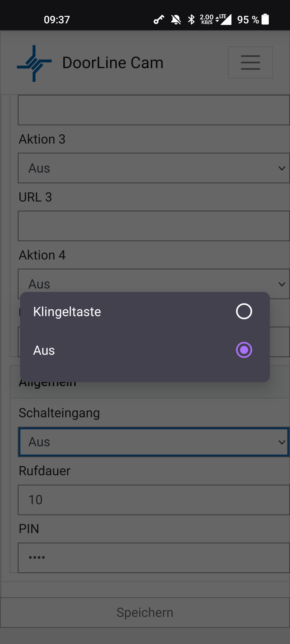290x644 pixels.
Task: Tap the battery status icon
Action: 265,19
